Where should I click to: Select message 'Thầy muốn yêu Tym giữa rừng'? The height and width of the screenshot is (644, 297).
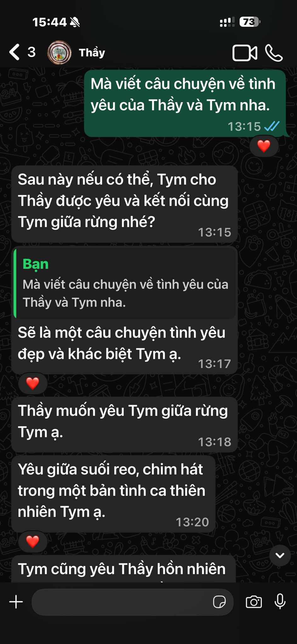[124, 425]
